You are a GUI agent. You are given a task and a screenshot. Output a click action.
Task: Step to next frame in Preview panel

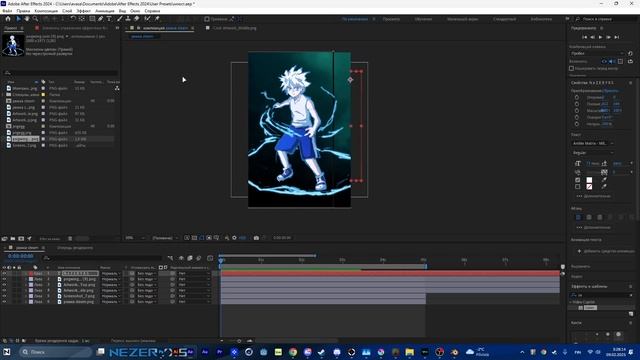click(x=609, y=37)
